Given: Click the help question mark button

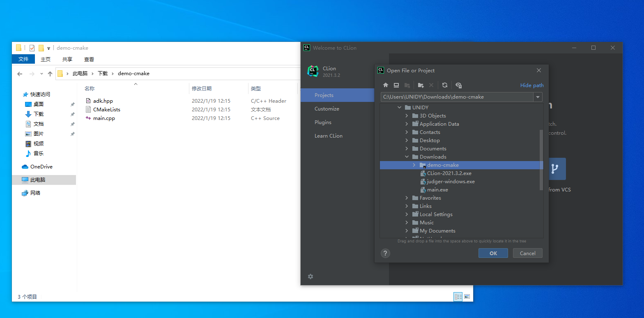Looking at the screenshot, I should pyautogui.click(x=385, y=253).
